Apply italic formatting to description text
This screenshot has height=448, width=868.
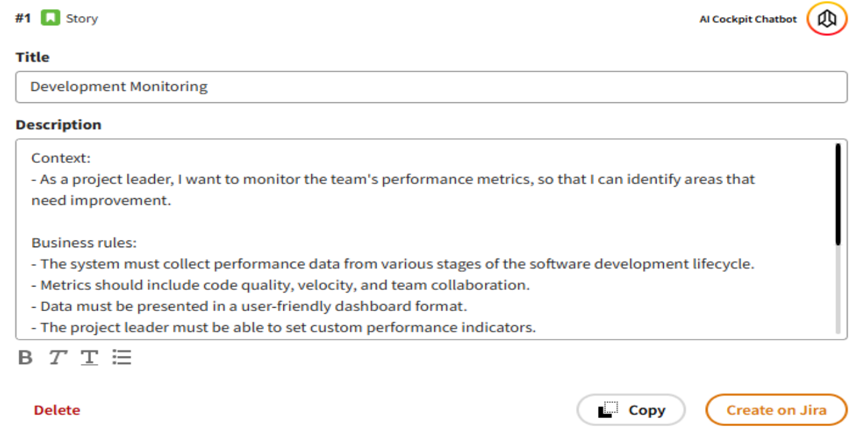coord(58,358)
